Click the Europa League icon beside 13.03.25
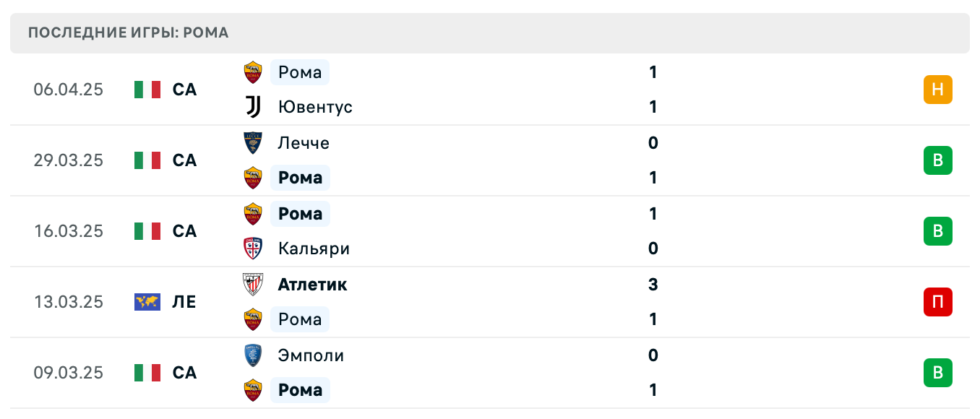Image resolution: width=980 pixels, height=419 pixels. pos(147,302)
